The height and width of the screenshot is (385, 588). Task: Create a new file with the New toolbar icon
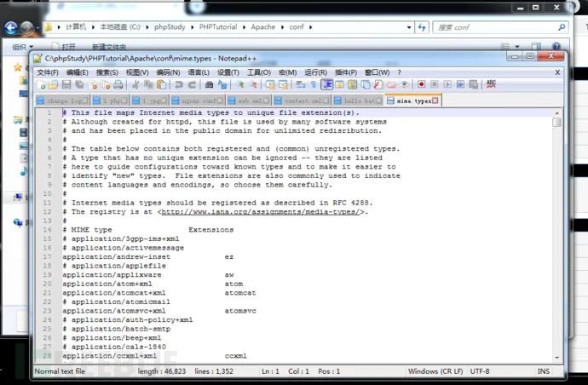41,84
